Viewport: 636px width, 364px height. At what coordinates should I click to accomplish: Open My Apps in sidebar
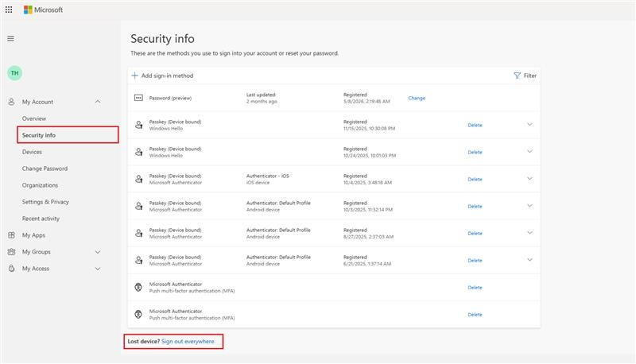coord(33,235)
